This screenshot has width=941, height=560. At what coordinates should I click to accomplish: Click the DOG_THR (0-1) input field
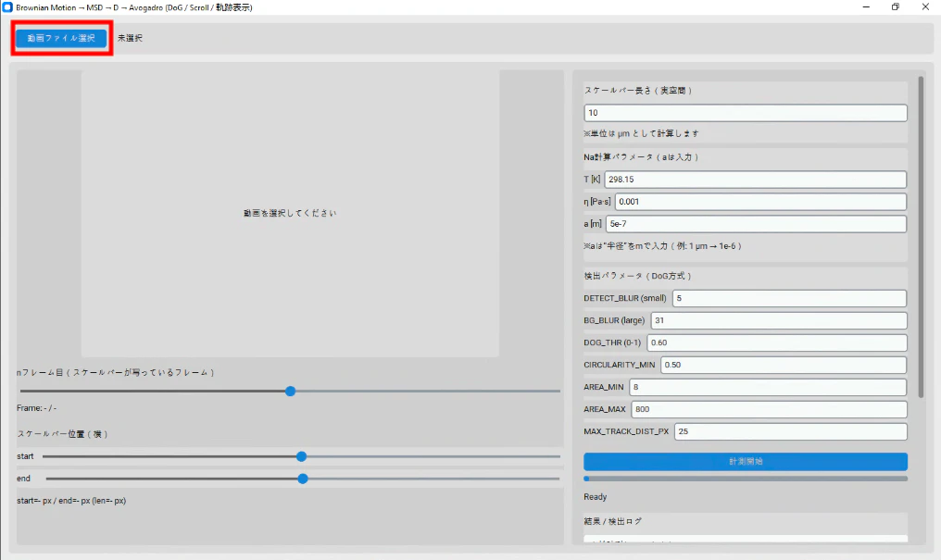(776, 342)
